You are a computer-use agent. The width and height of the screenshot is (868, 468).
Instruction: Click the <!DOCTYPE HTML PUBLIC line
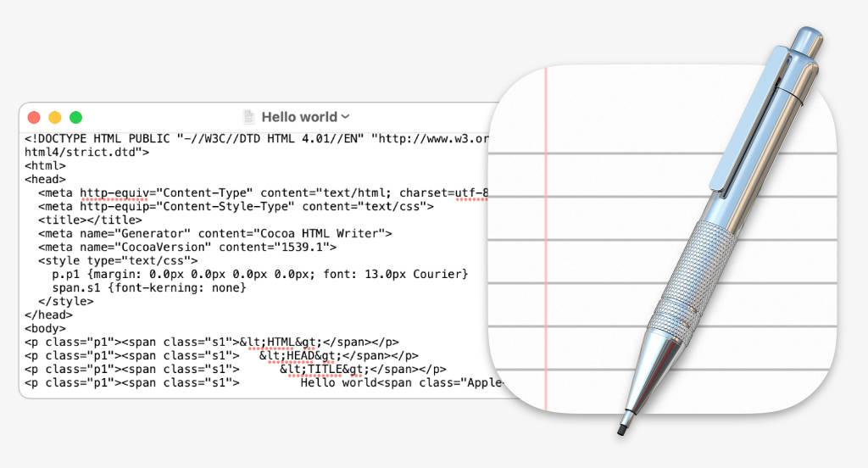pyautogui.click(x=256, y=138)
